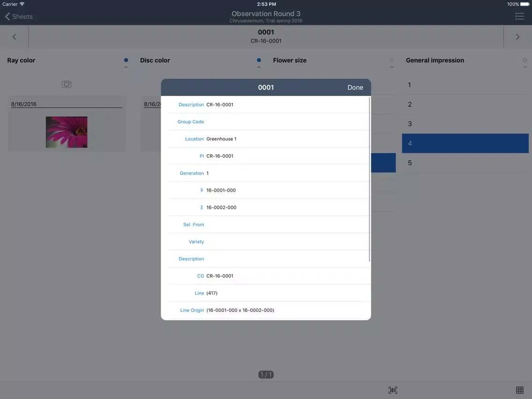Tap the female parent symbol icon
The width and height of the screenshot is (532, 399).
pos(201,190)
